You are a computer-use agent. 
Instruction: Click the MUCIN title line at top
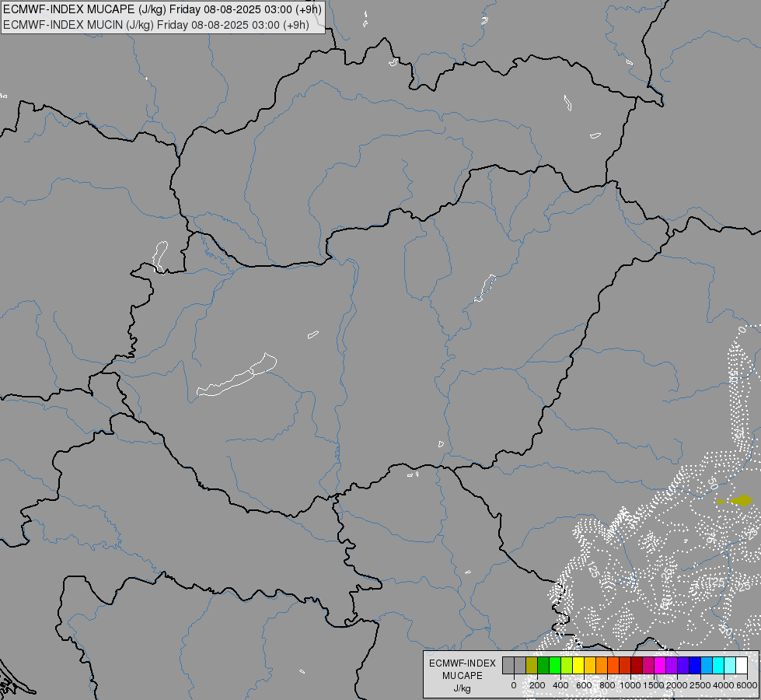tap(156, 25)
